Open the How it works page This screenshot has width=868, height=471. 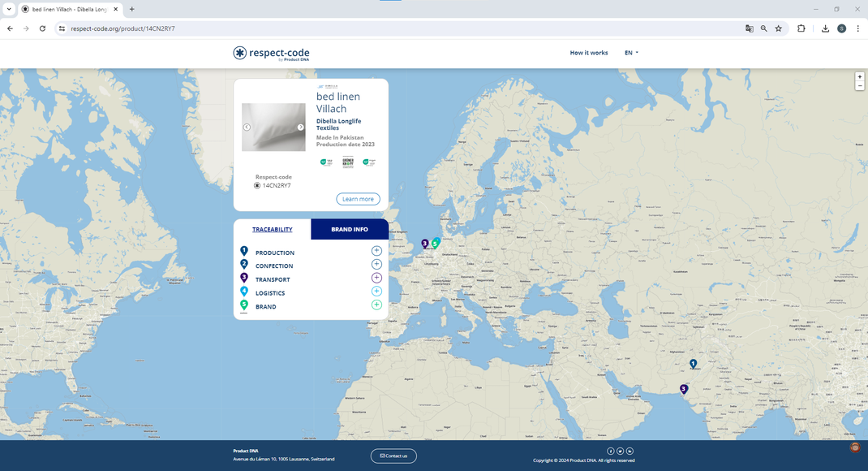[x=588, y=53]
